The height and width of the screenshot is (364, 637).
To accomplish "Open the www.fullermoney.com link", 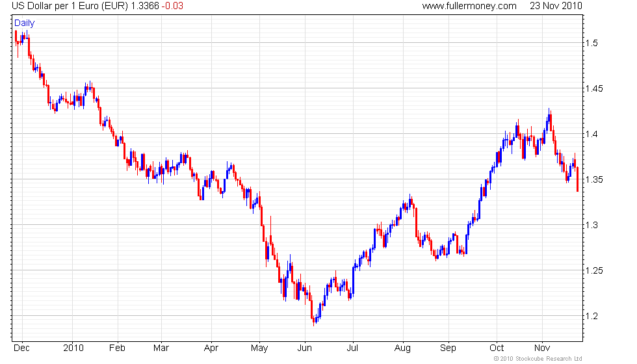I will (x=469, y=6).
